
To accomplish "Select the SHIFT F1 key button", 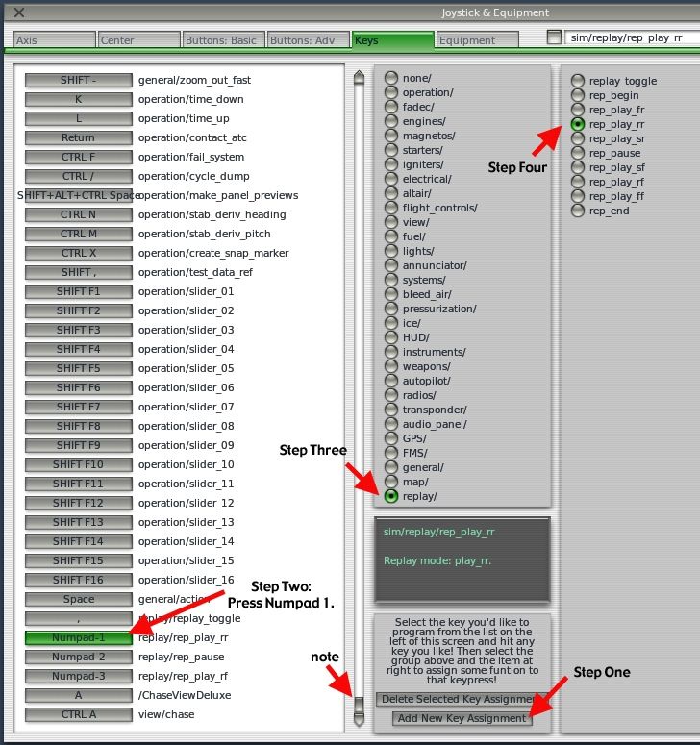I will pyautogui.click(x=79, y=291).
